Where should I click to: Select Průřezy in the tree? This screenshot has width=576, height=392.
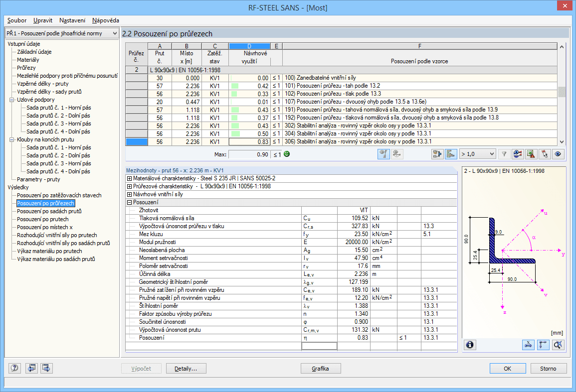pyautogui.click(x=26, y=68)
